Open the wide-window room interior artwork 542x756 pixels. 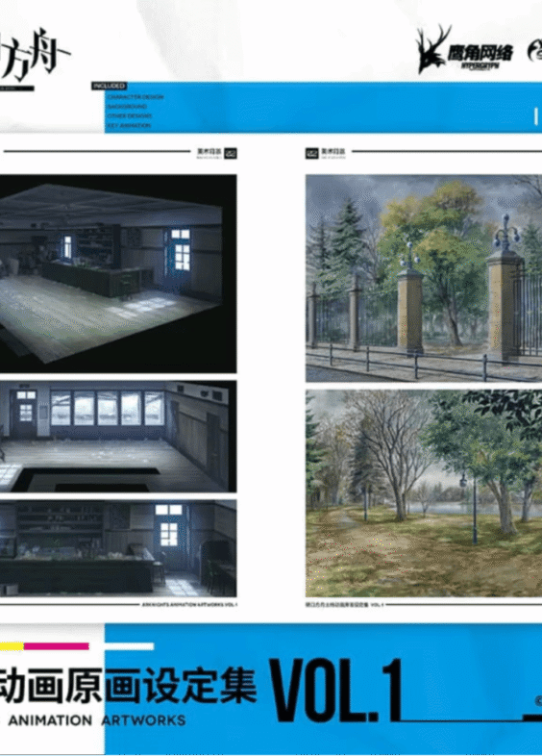tap(118, 437)
